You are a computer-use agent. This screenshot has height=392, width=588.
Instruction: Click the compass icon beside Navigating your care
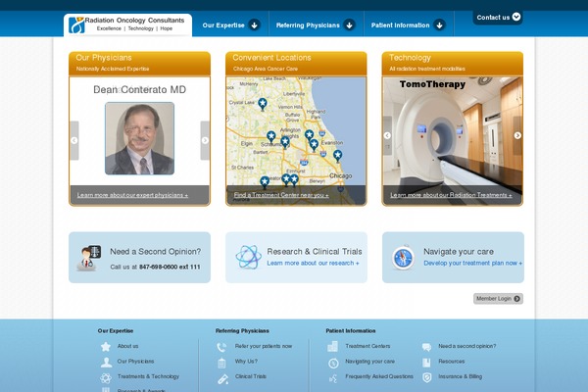pyautogui.click(x=333, y=364)
